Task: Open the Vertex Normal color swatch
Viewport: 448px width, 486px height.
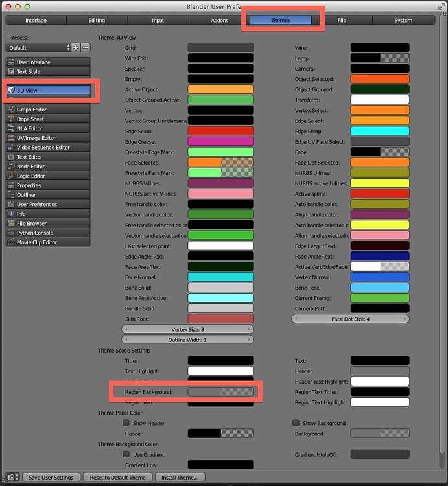Action: (380, 277)
